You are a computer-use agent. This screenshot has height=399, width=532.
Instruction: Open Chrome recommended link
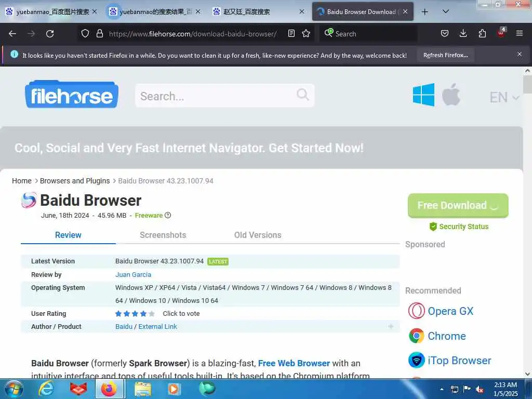437,336
